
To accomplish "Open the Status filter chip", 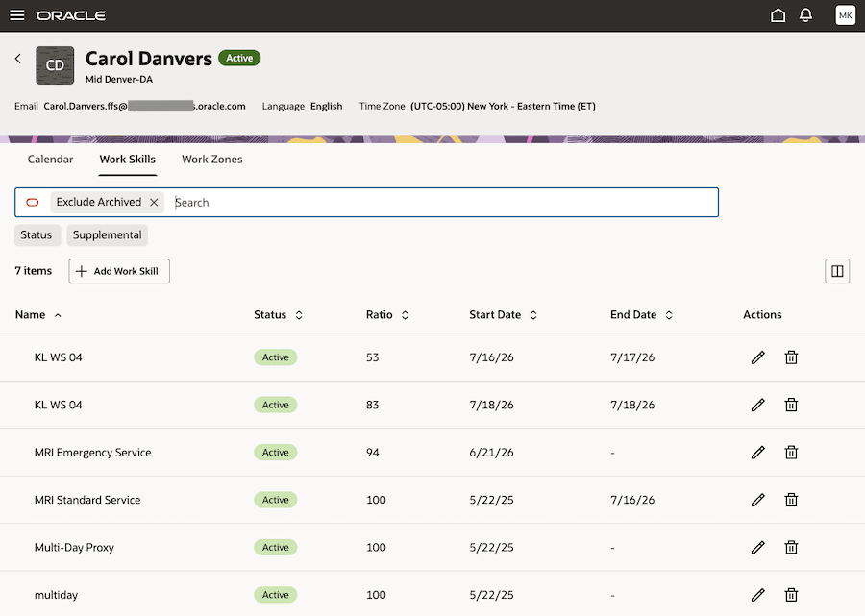I will pos(37,234).
